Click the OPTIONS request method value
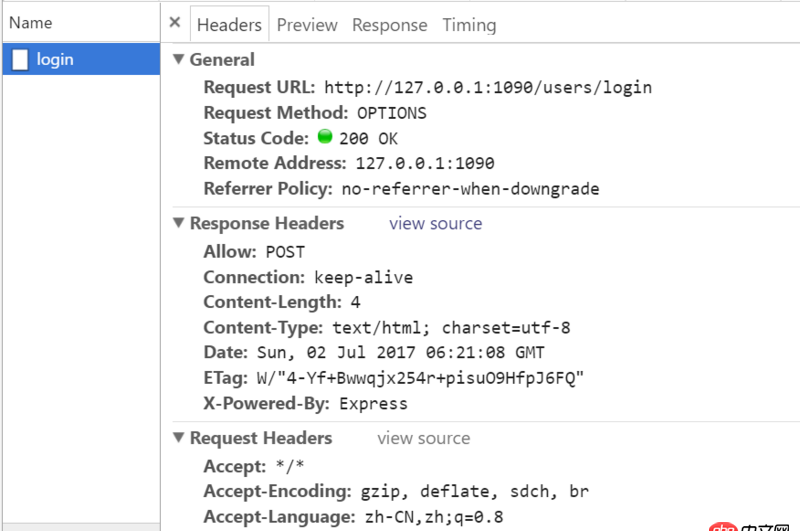 (x=392, y=113)
